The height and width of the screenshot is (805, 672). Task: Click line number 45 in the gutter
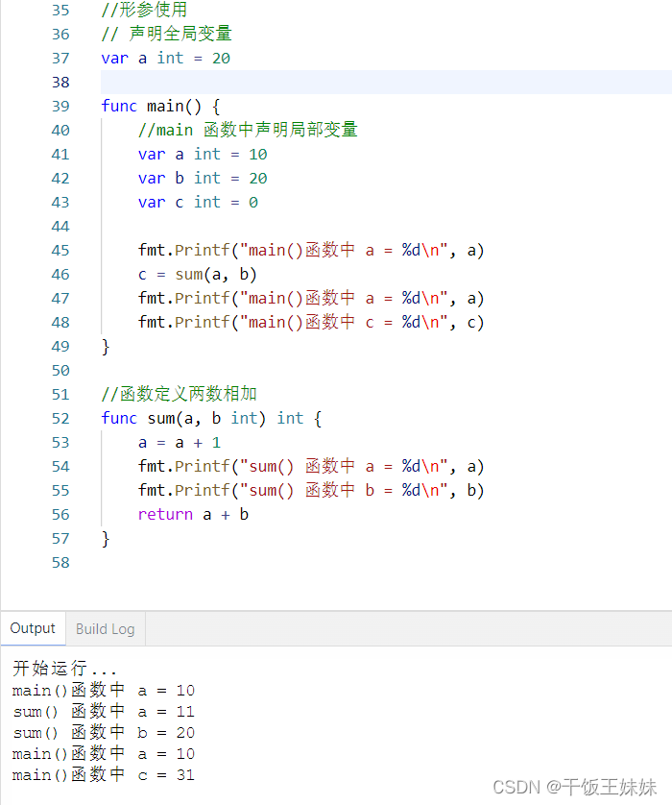(x=60, y=250)
